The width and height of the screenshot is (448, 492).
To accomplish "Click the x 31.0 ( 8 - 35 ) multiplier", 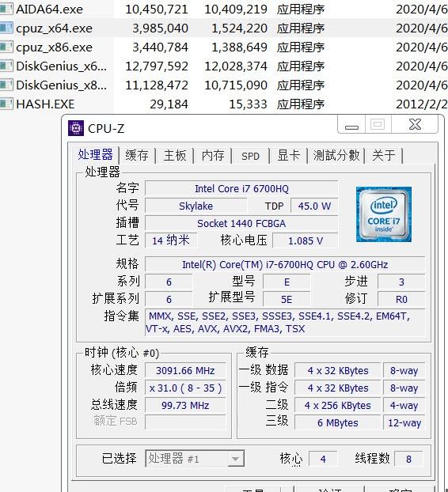I will click(185, 388).
